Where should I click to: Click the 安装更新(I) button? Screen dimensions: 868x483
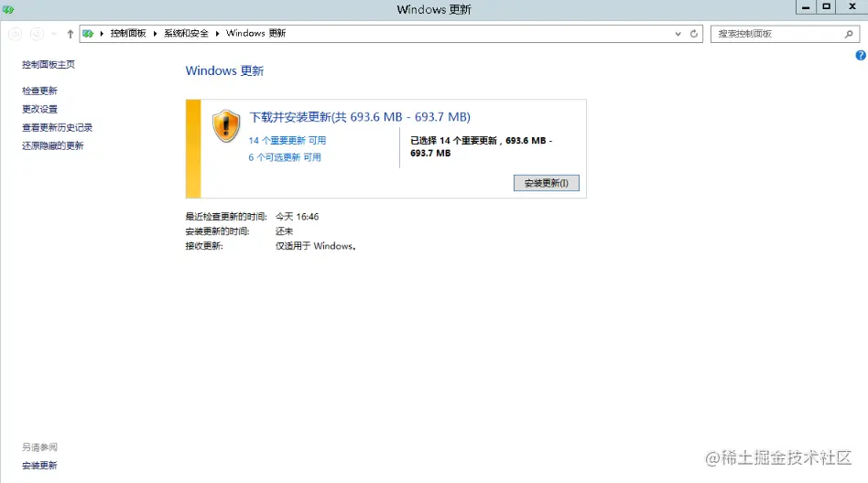click(547, 183)
